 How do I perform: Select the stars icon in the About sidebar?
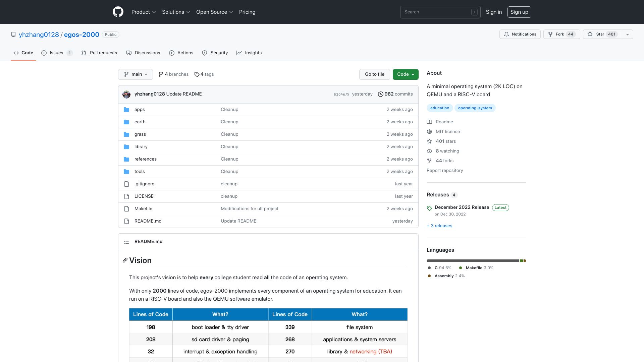click(429, 141)
